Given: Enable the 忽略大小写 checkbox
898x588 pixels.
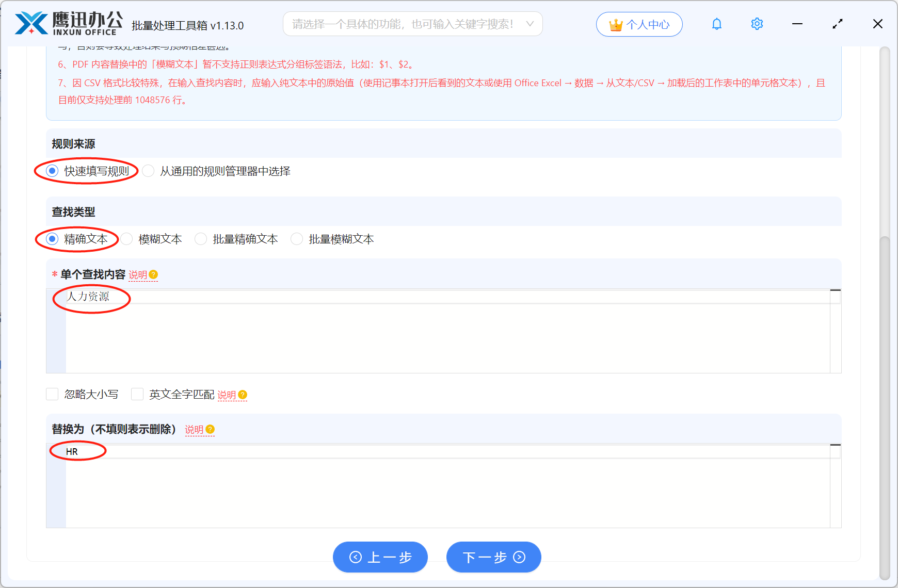Looking at the screenshot, I should coord(52,394).
